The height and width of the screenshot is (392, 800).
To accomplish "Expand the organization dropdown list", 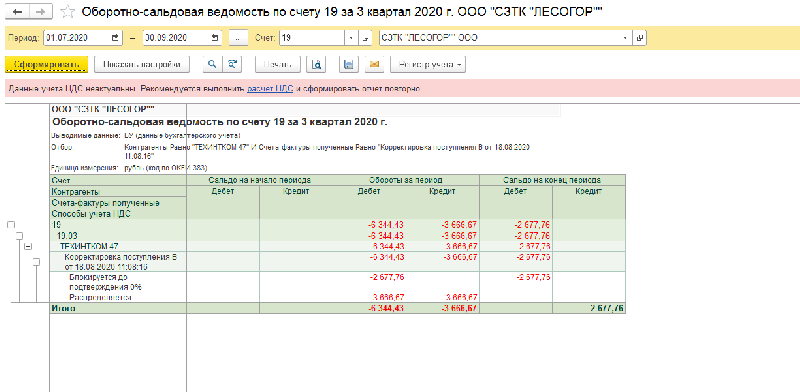I will pyautogui.click(x=626, y=37).
